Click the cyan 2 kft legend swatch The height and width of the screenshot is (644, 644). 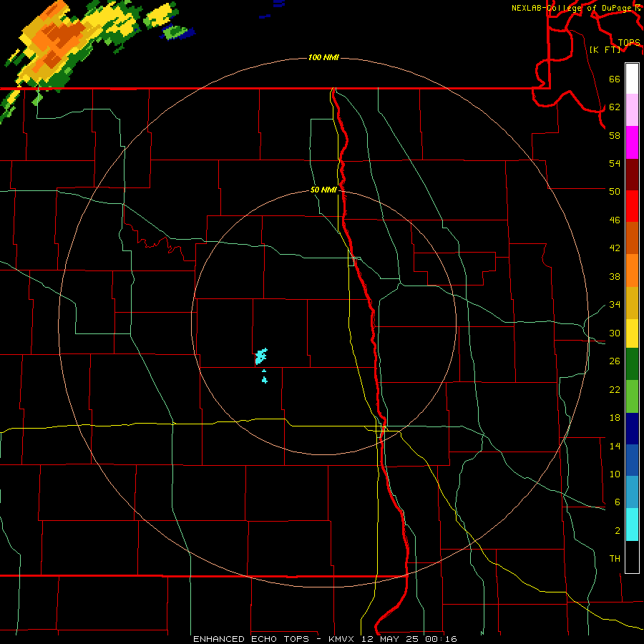click(632, 525)
